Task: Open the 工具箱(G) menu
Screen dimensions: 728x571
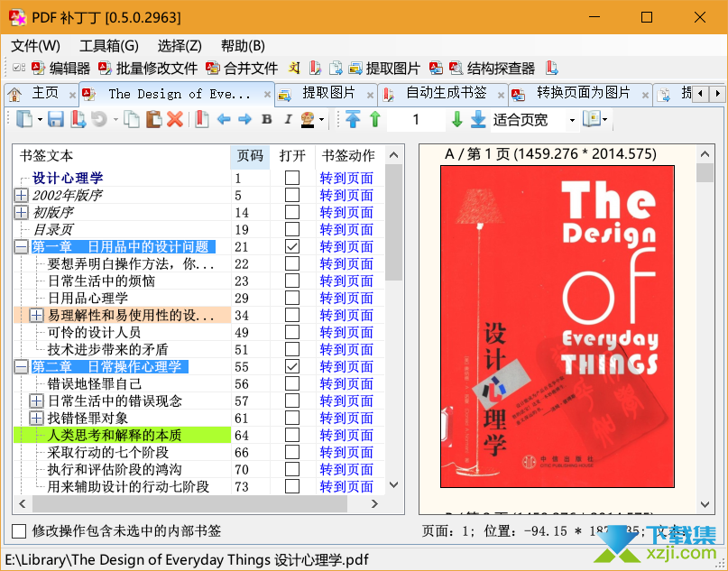Action: click(109, 46)
